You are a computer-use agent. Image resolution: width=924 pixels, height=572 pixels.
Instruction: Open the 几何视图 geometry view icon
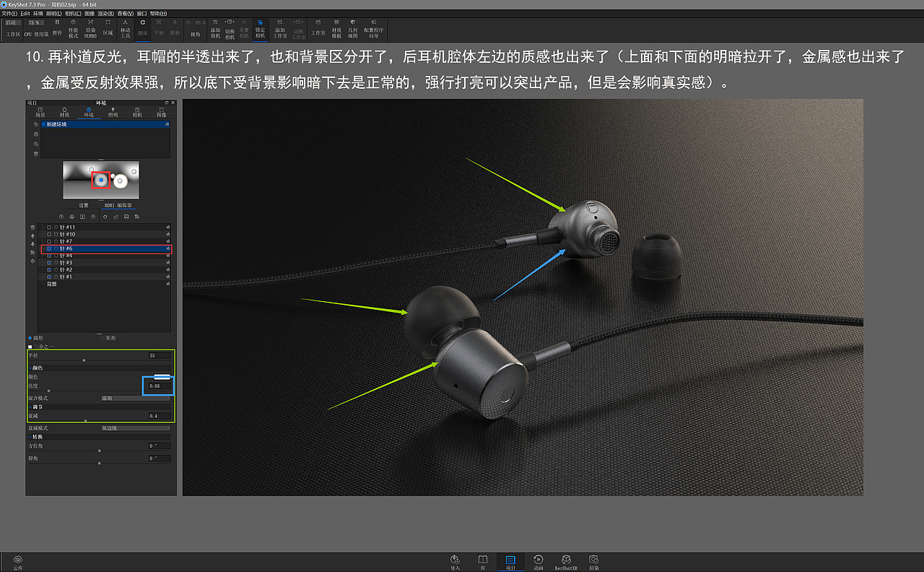click(x=352, y=29)
